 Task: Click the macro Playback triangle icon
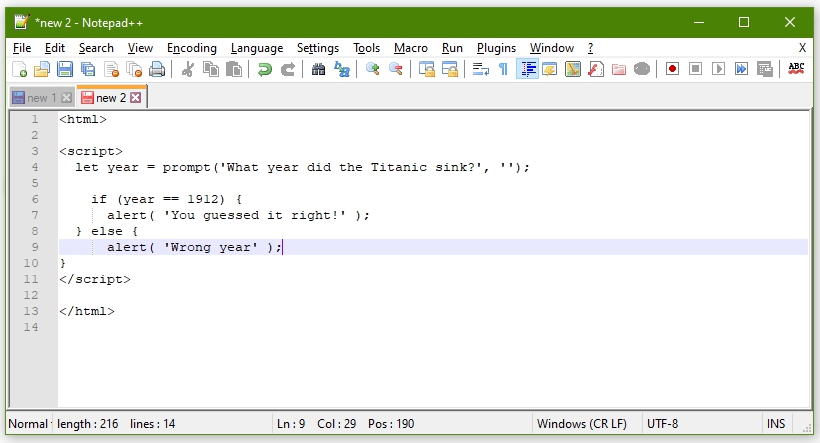coord(719,69)
